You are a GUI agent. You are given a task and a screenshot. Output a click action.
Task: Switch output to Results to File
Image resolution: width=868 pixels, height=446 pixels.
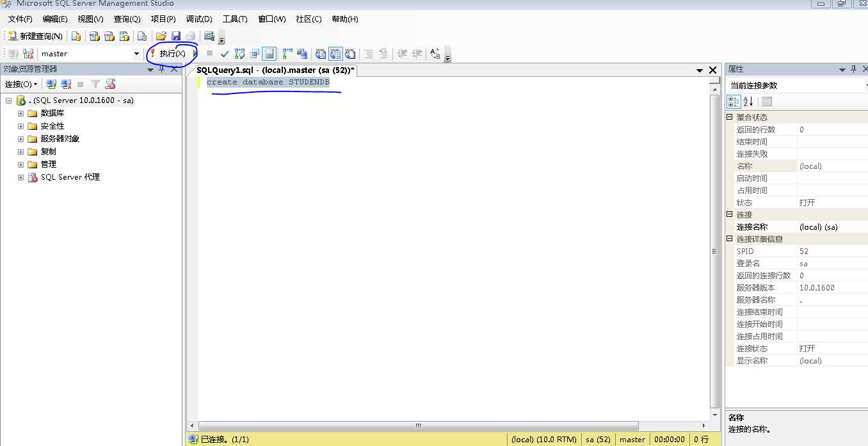(x=350, y=54)
